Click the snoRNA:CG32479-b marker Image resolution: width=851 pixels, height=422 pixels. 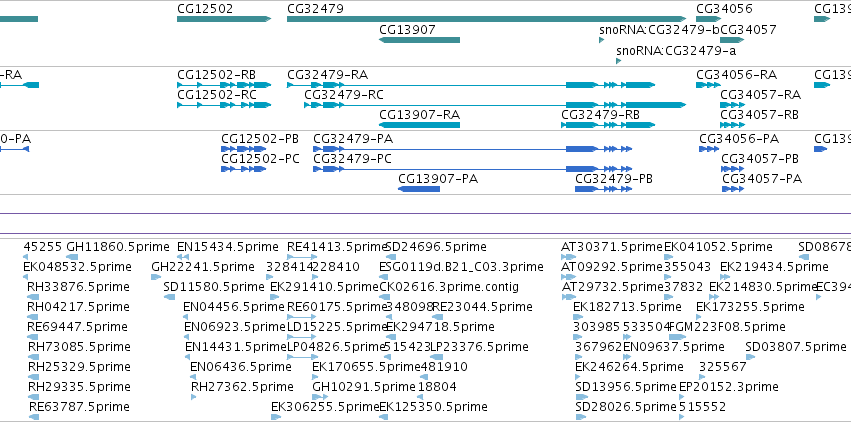pos(601,40)
